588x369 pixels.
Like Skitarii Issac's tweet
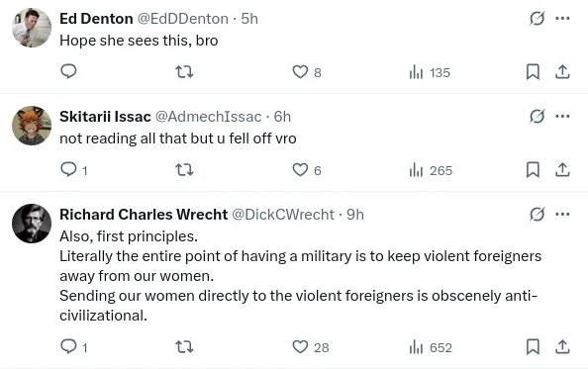(307, 170)
